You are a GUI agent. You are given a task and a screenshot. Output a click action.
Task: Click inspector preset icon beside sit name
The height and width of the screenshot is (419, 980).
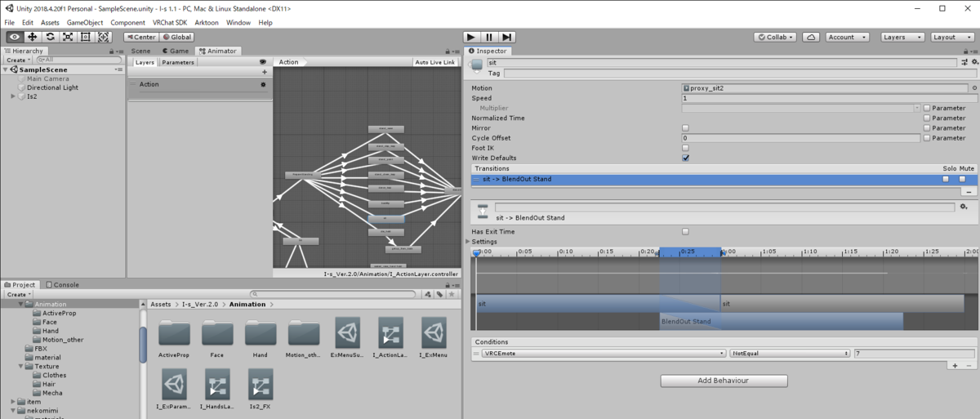point(965,62)
